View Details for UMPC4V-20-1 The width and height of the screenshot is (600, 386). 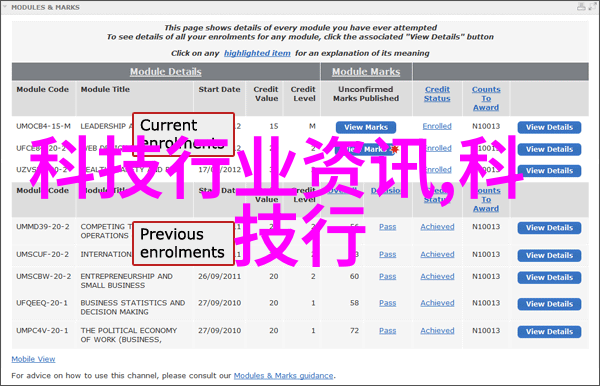(x=549, y=332)
